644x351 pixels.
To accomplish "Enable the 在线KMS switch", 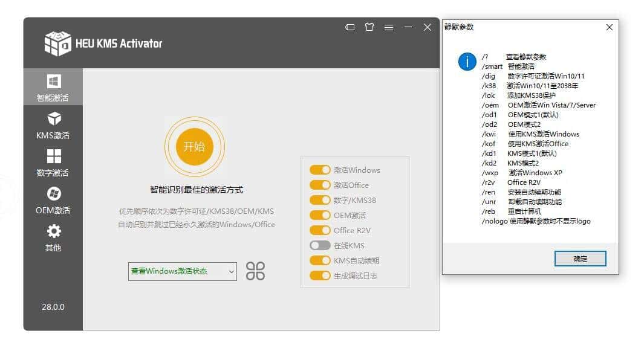I will pos(320,245).
